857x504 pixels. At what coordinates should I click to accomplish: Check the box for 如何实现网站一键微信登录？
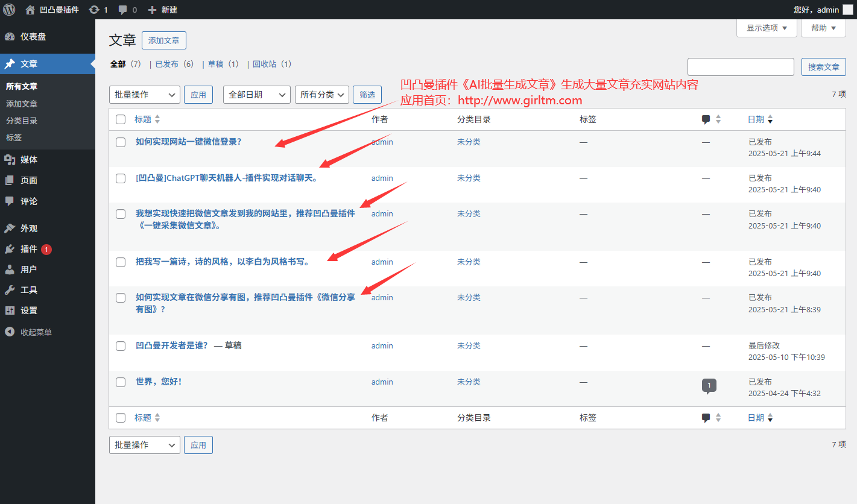coord(121,142)
